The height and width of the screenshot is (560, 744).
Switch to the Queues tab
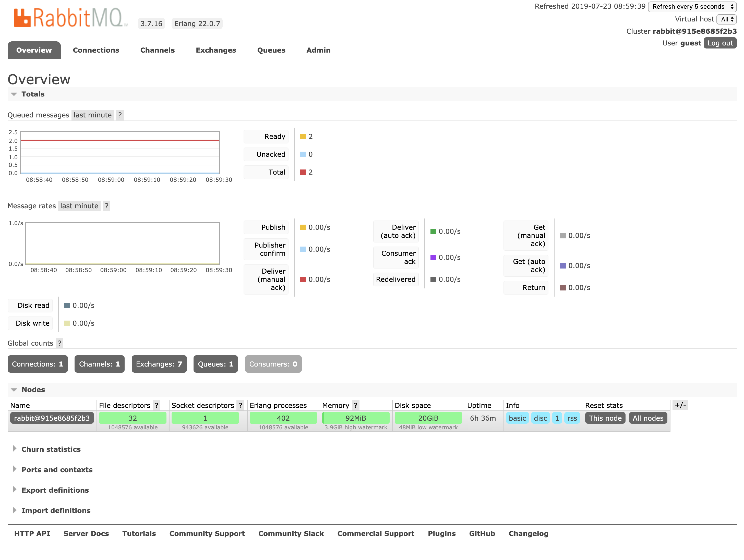(x=271, y=50)
